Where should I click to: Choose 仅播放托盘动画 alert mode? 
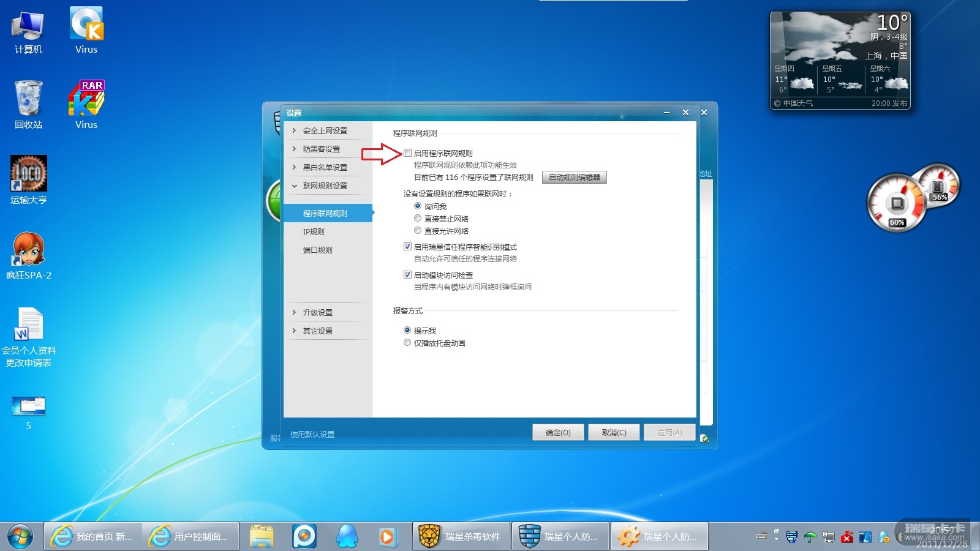[x=407, y=343]
